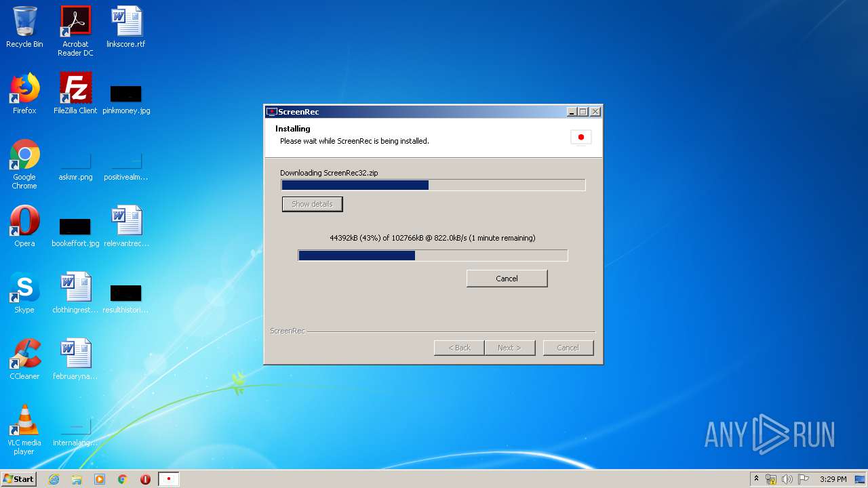The width and height of the screenshot is (868, 488).
Task: Click Show desktop button at taskbar end
Action: 861,479
